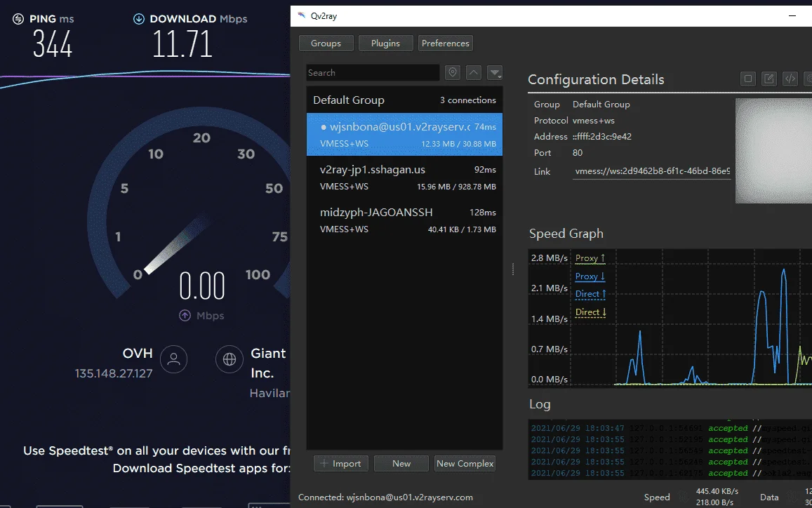Click the download arrow icon on Speedtest

[139, 19]
